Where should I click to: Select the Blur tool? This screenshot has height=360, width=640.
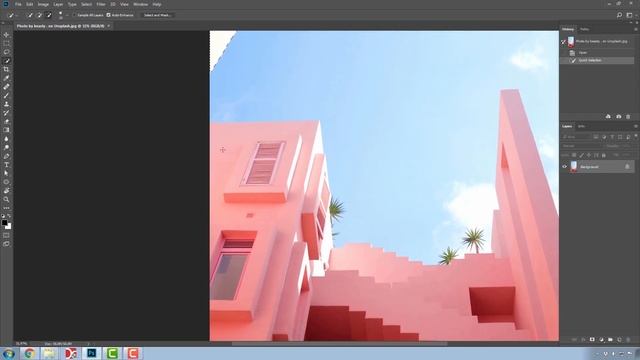(6, 139)
